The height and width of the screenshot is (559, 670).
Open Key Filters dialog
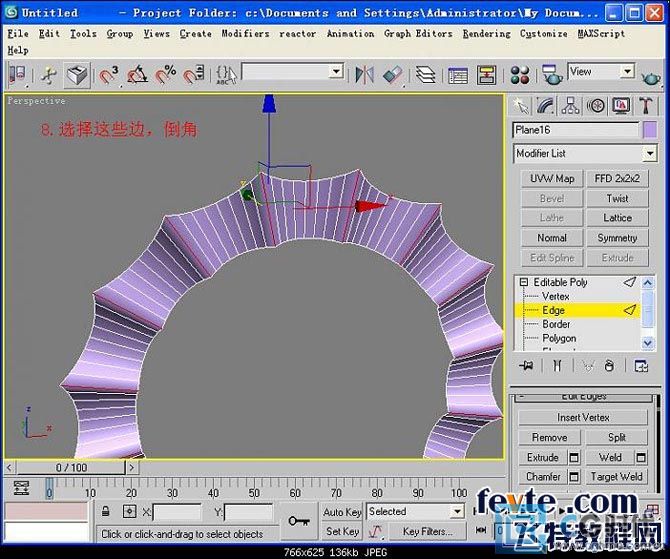(427, 532)
